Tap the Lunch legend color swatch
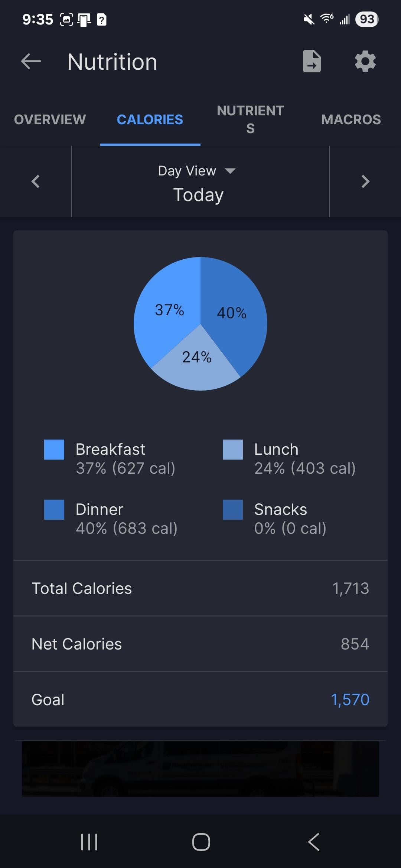Screen dimensions: 401x868 233,450
